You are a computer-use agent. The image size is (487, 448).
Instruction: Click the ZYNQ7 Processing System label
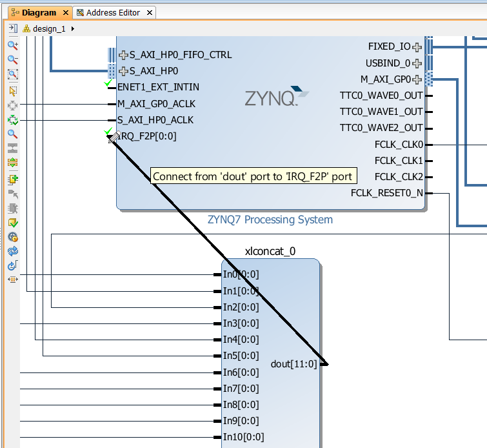(x=270, y=219)
